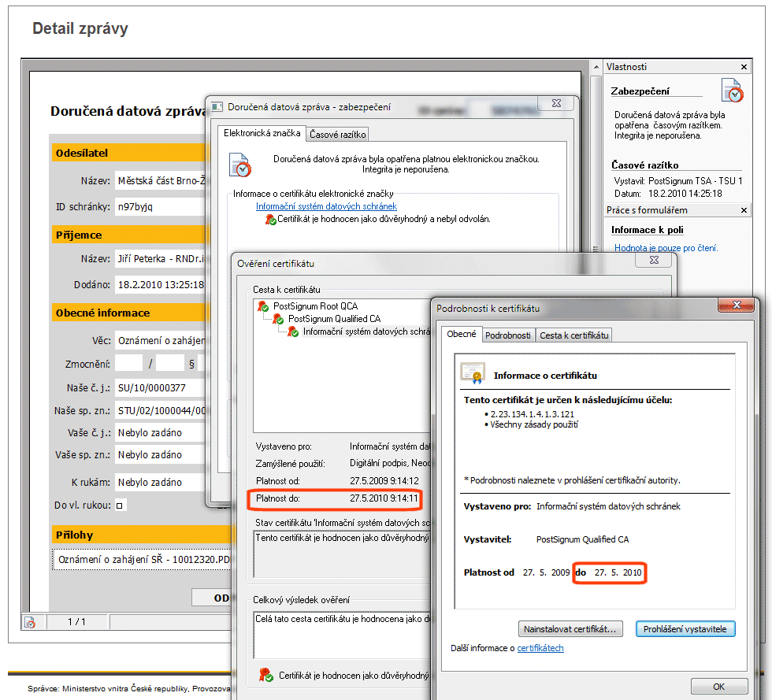Click the Prohlášení vystavitele button
The width and height of the screenshot is (772, 700).
685,628
